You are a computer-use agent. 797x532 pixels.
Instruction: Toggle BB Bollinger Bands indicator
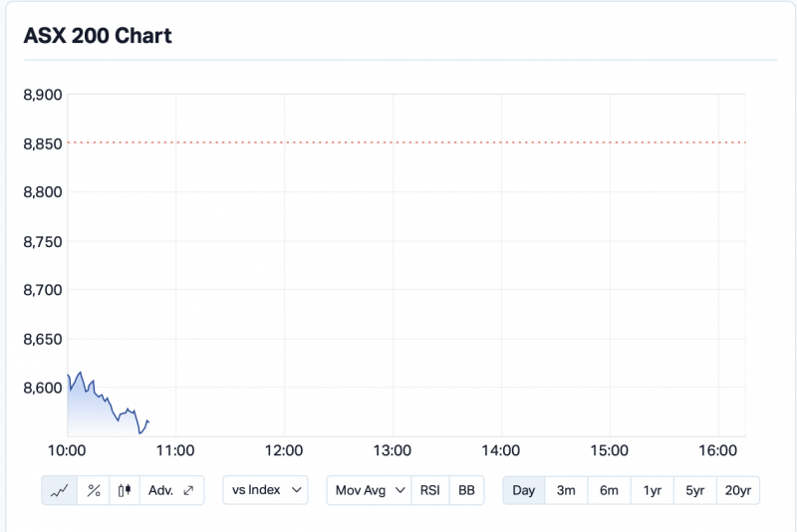[466, 490]
